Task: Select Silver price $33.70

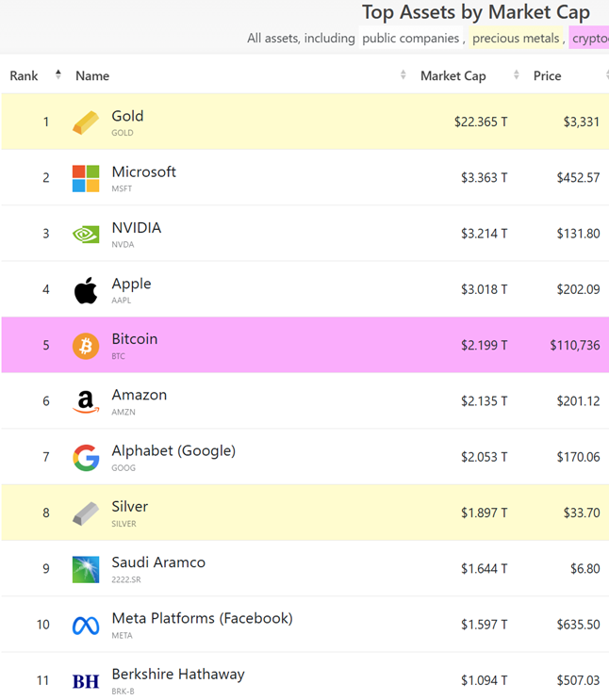Action: (x=582, y=513)
